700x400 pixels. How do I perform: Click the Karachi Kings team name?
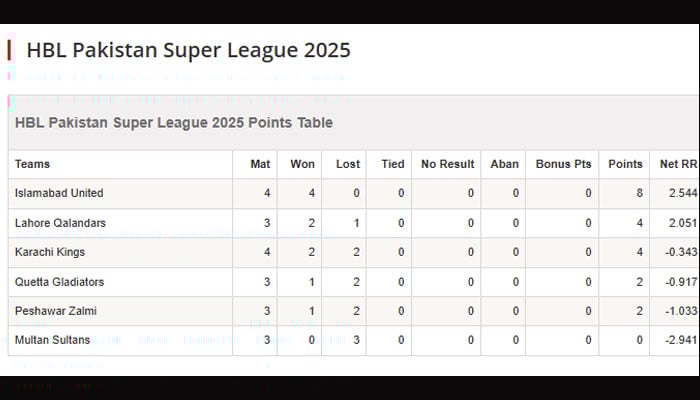(50, 252)
